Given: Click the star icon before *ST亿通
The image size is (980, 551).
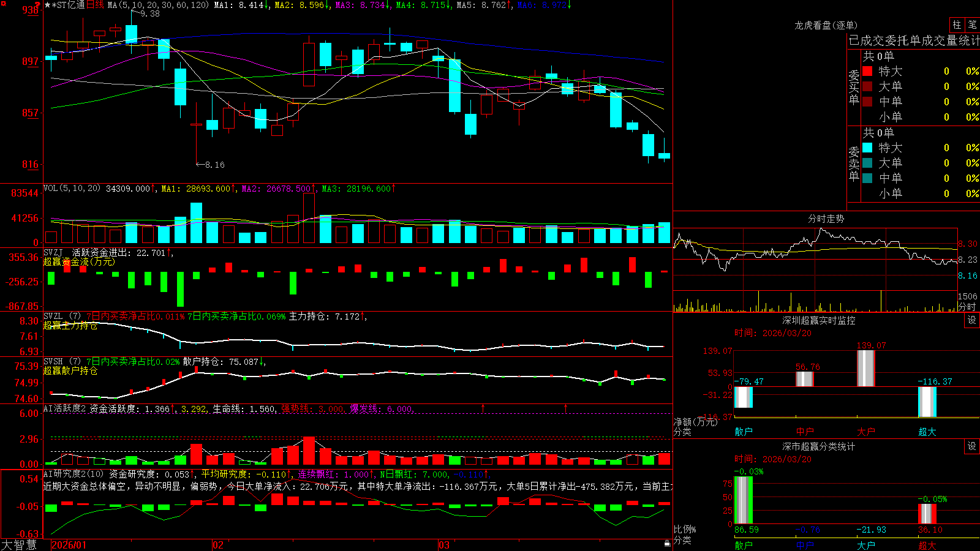Looking at the screenshot, I should (x=48, y=5).
